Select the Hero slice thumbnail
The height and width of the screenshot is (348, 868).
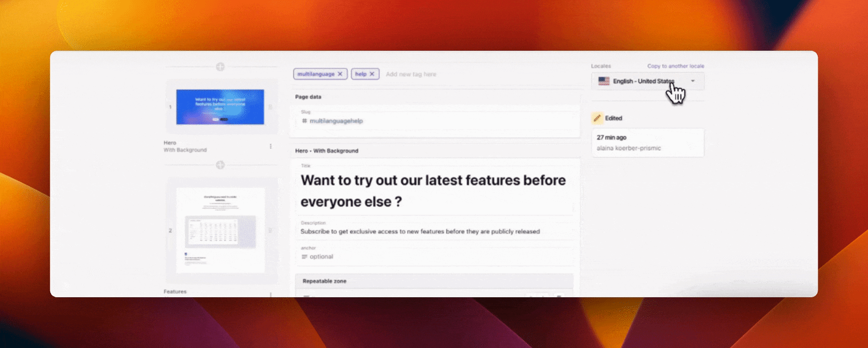(x=220, y=107)
